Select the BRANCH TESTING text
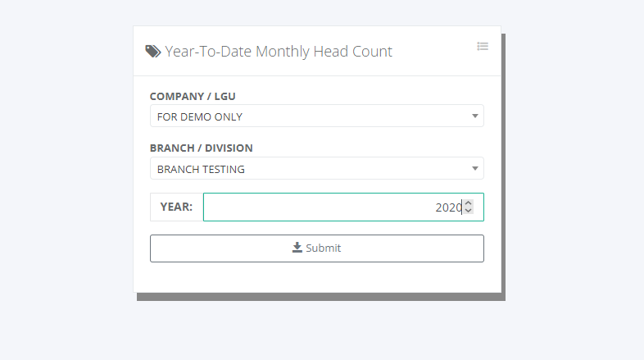The image size is (644, 360). point(201,169)
